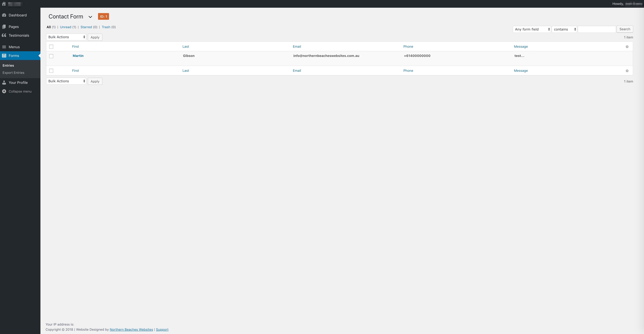Open the top Bulk Actions dropdown
Image resolution: width=644 pixels, height=334 pixels.
tap(66, 37)
